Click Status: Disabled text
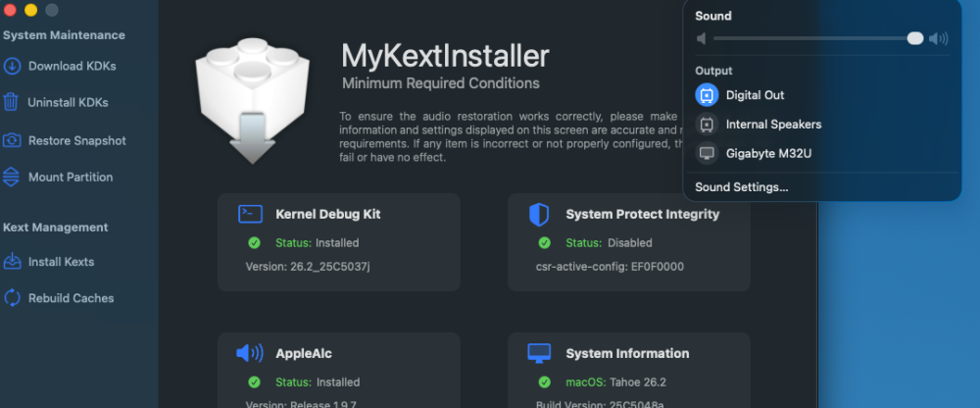The height and width of the screenshot is (408, 980). pyautogui.click(x=609, y=243)
